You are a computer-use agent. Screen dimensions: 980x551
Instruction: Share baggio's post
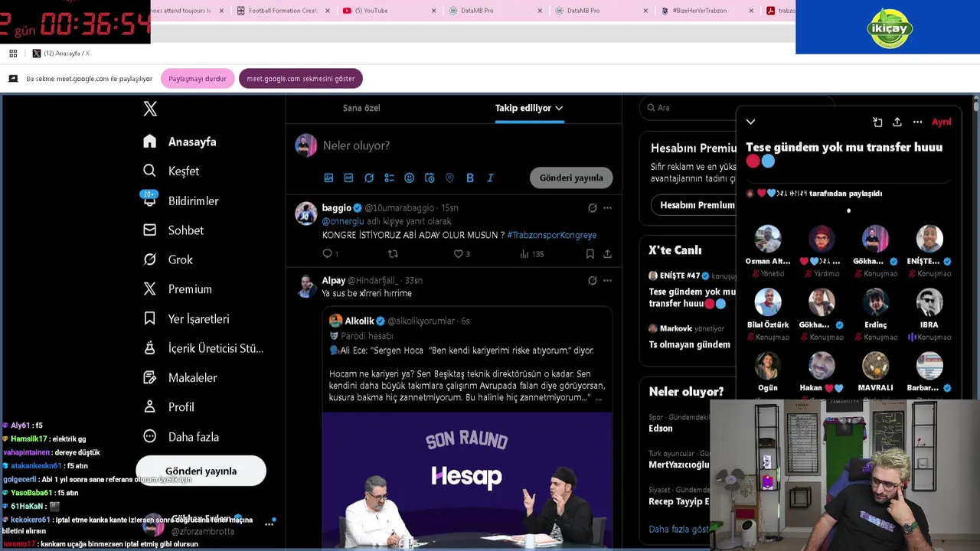click(607, 253)
